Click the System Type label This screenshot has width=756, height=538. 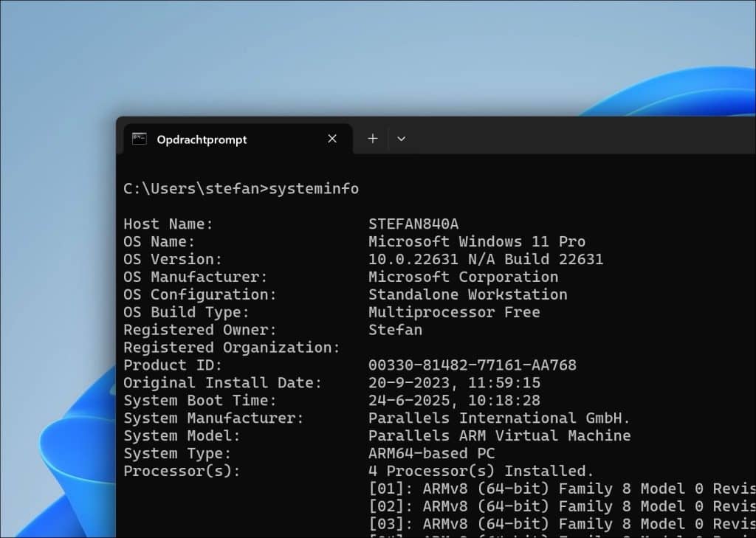coord(177,454)
